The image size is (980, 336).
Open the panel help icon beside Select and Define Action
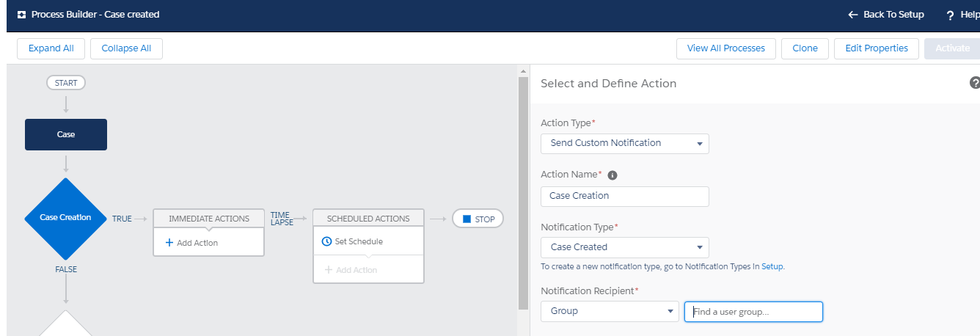pos(975,83)
